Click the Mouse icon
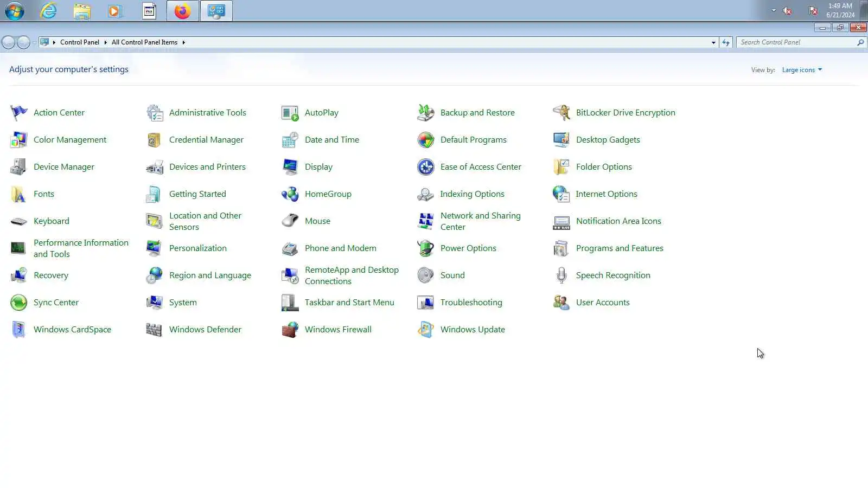Screen dimensions: 868x488 (290, 221)
